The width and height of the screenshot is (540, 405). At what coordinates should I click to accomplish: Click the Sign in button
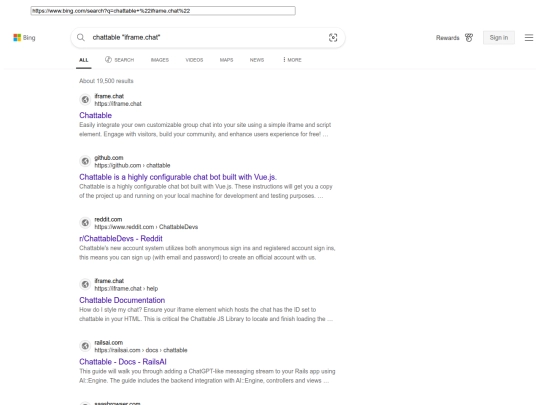click(499, 38)
